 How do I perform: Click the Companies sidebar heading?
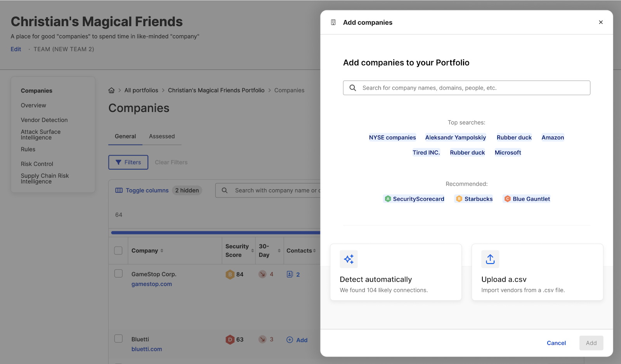(x=36, y=91)
